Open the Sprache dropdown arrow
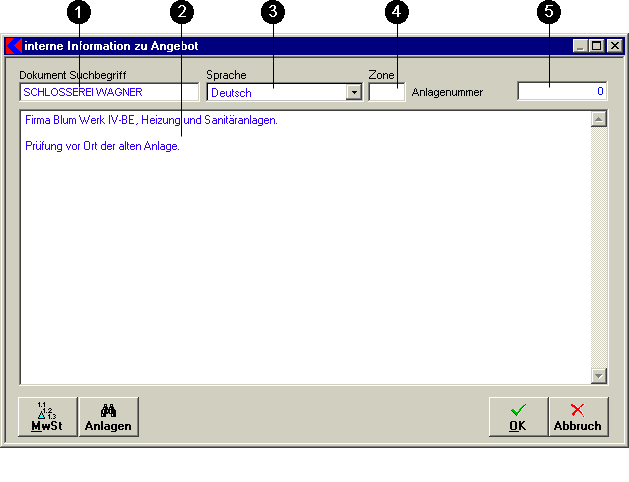 click(353, 92)
